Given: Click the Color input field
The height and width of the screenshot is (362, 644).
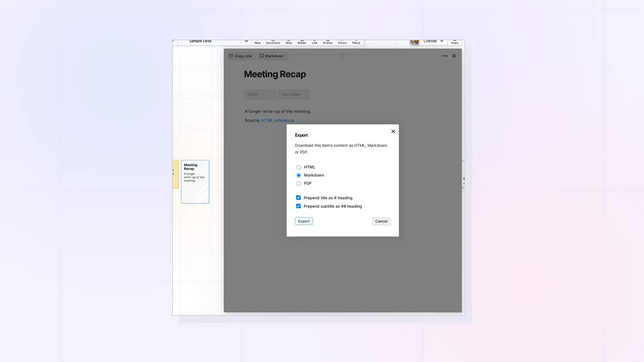Looking at the screenshot, I should (x=260, y=95).
